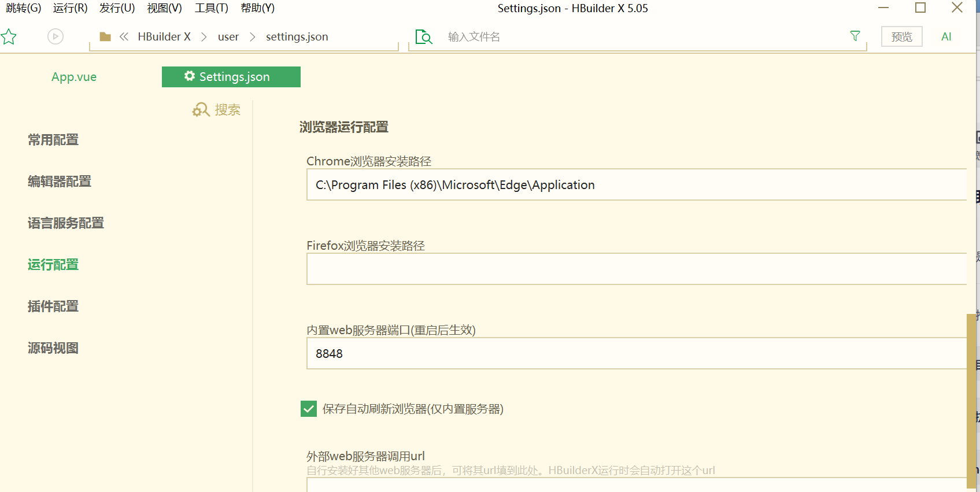This screenshot has width=980, height=492.
Task: Open 语言服务配置 settings section
Action: tap(66, 223)
